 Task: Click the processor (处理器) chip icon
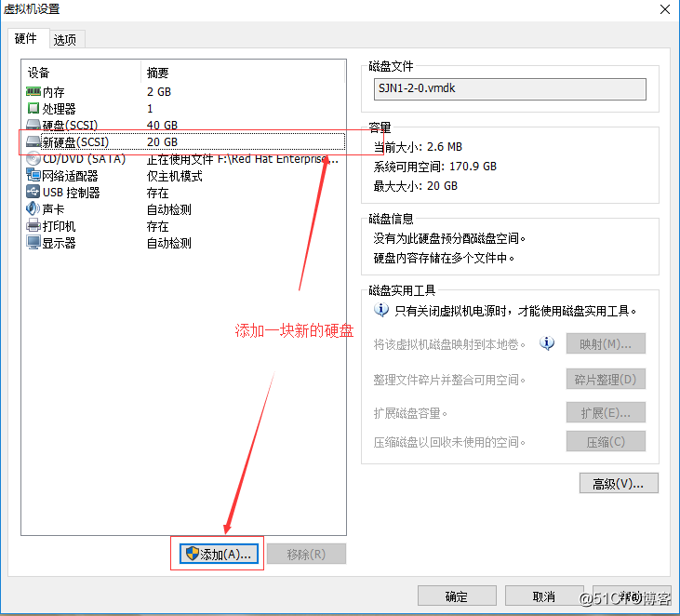tap(33, 108)
